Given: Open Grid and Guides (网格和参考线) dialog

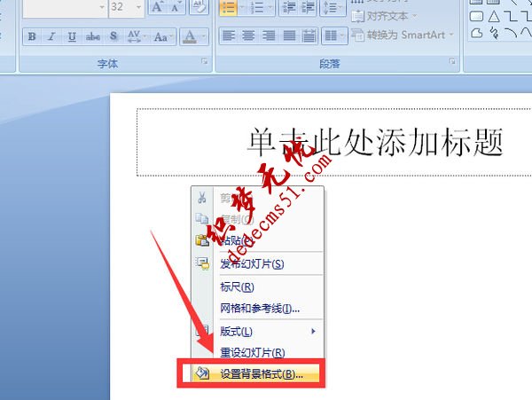Looking at the screenshot, I should [260, 308].
